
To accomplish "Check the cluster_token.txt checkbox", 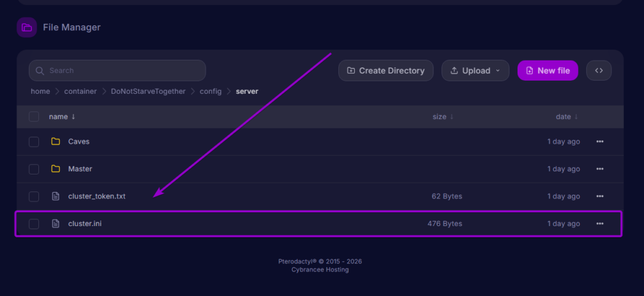I will click(x=34, y=196).
